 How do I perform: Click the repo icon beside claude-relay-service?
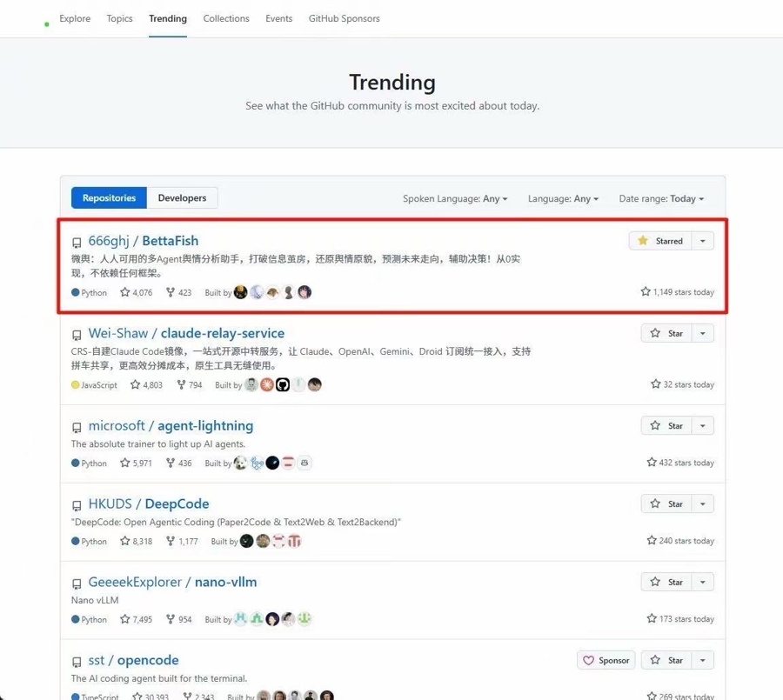pyautogui.click(x=77, y=335)
